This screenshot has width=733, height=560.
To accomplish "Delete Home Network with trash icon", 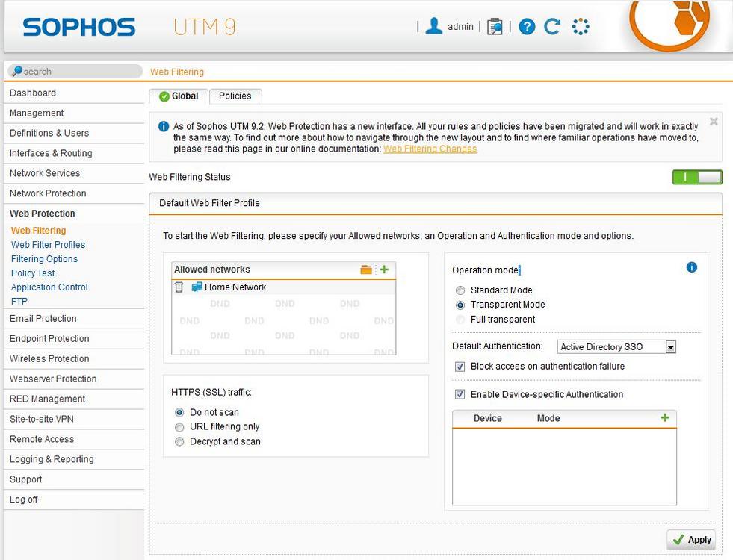I will pos(179,287).
